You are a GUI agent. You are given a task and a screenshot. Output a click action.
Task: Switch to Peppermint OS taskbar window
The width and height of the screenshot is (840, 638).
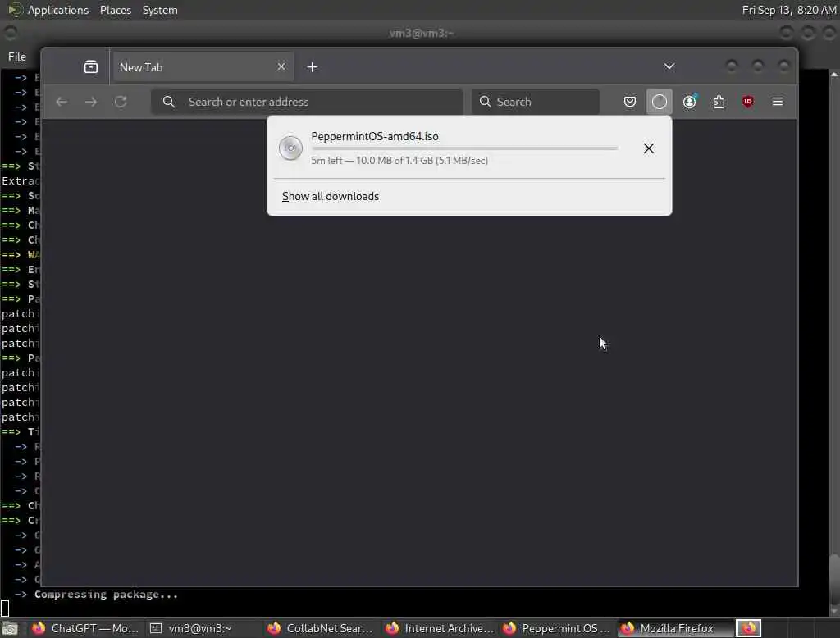pyautogui.click(x=557, y=628)
